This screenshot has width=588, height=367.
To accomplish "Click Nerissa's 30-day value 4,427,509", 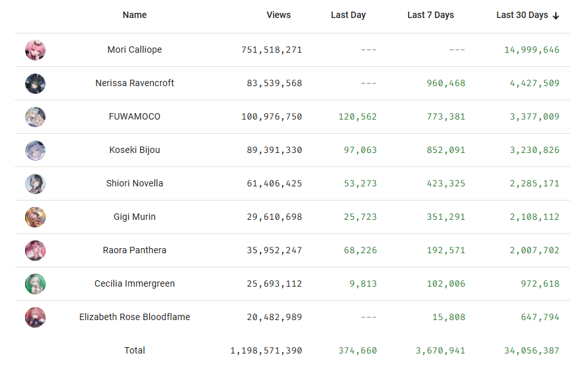I will pos(535,83).
